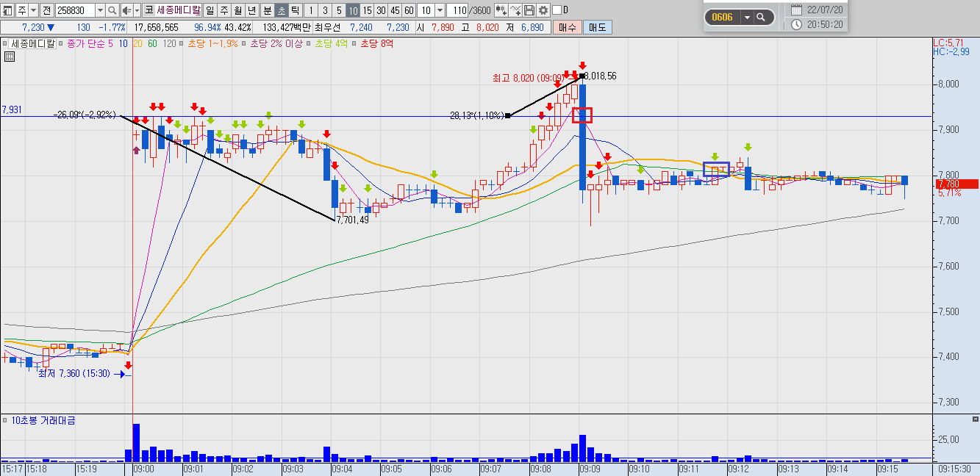This screenshot has width=980, height=476.
Task: Switch to the 일 daily chart period
Action: click(x=210, y=10)
